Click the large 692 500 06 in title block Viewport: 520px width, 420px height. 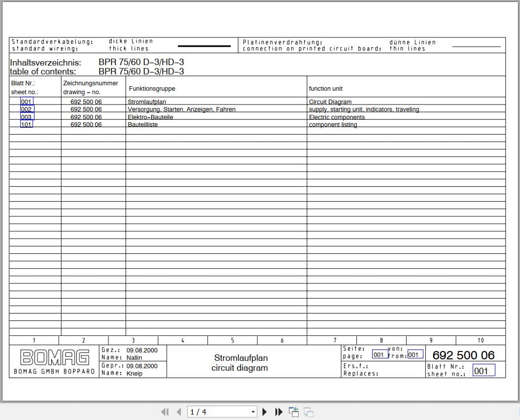(x=463, y=355)
